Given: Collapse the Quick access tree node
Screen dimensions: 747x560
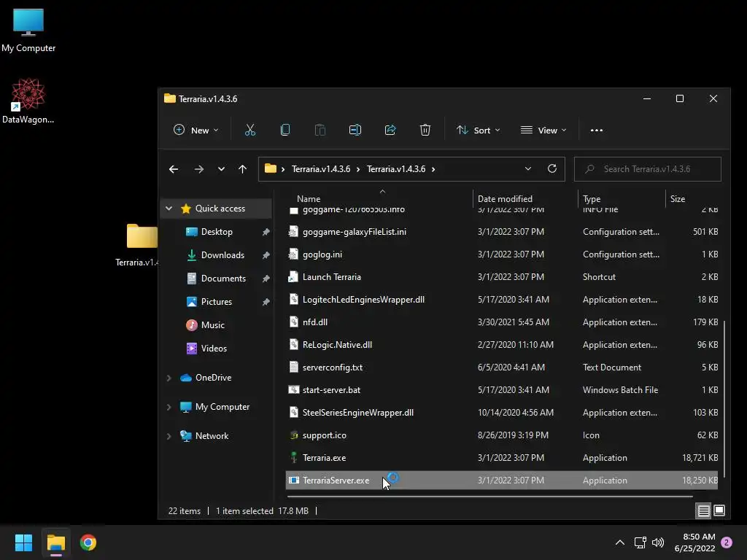Looking at the screenshot, I should click(x=169, y=208).
